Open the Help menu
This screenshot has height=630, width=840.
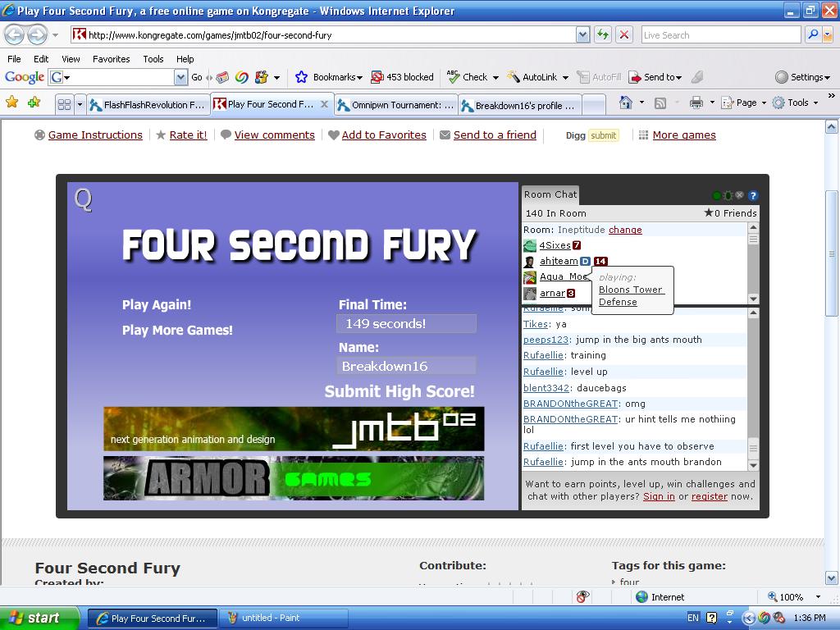pyautogui.click(x=185, y=59)
